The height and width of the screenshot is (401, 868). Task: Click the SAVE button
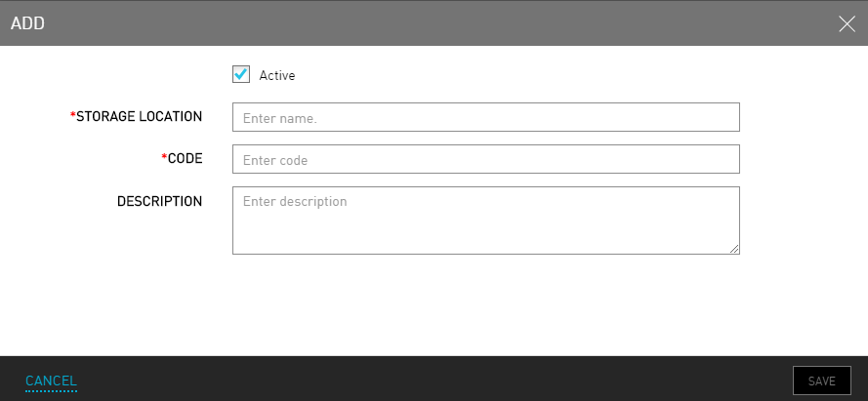coord(822,381)
